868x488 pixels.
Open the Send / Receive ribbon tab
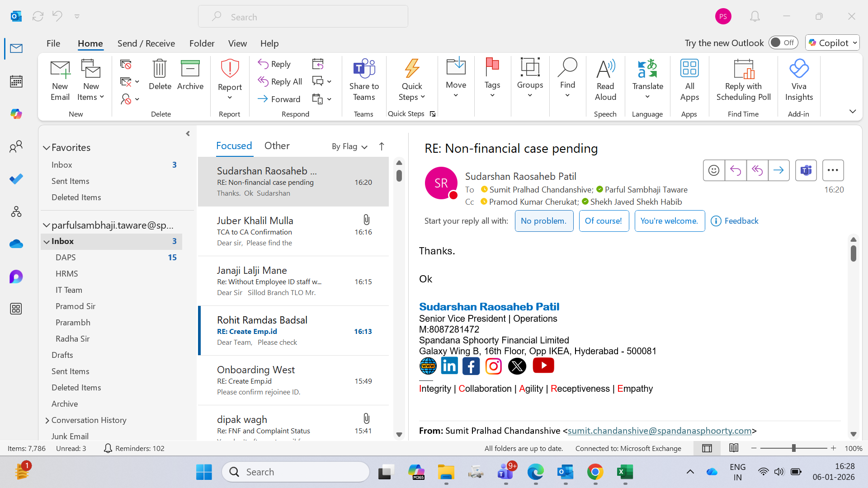(146, 43)
